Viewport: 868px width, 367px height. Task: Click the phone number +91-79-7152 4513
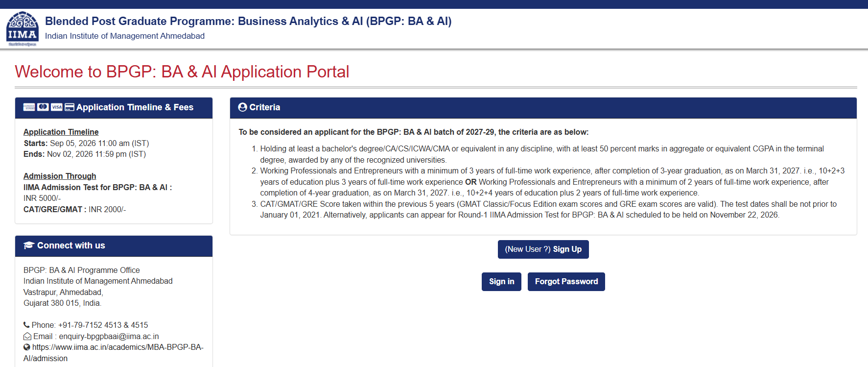pos(90,325)
